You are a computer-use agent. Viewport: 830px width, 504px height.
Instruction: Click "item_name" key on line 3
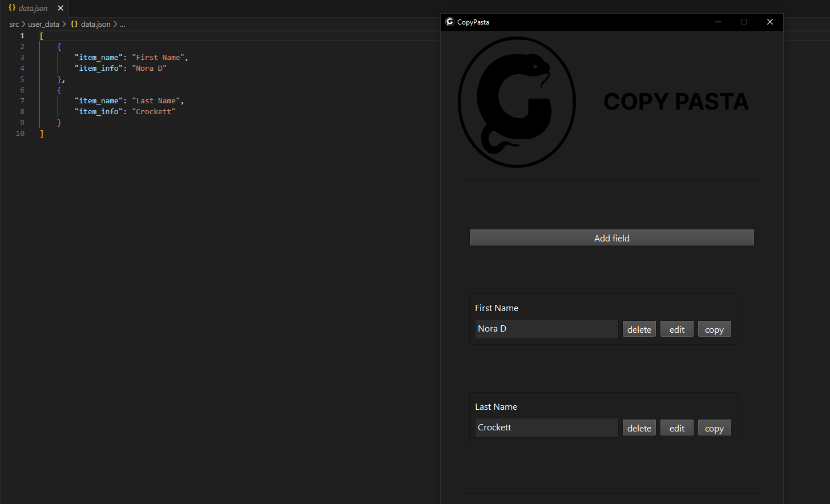[99, 57]
